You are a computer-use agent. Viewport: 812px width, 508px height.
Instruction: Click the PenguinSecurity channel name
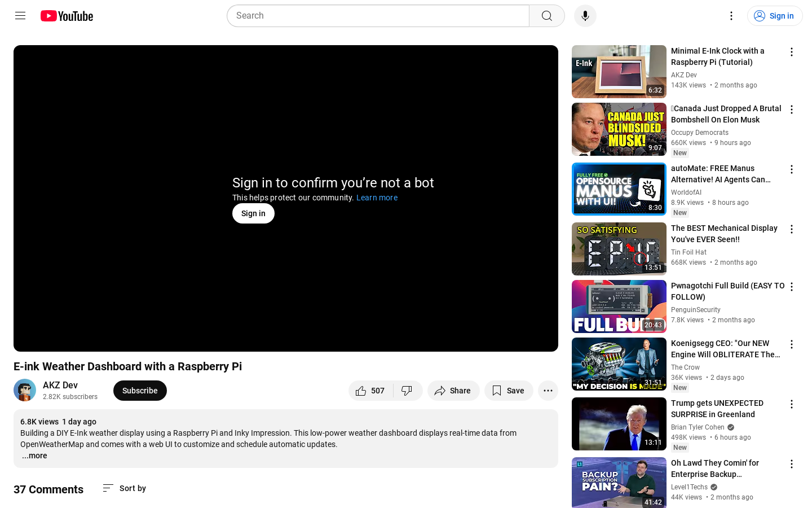pyautogui.click(x=696, y=310)
